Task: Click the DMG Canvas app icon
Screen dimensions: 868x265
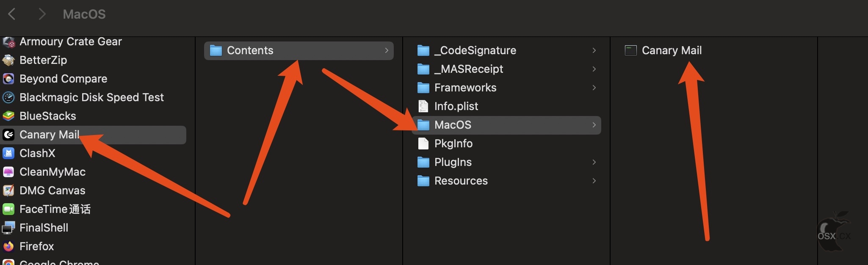Action: click(x=8, y=190)
